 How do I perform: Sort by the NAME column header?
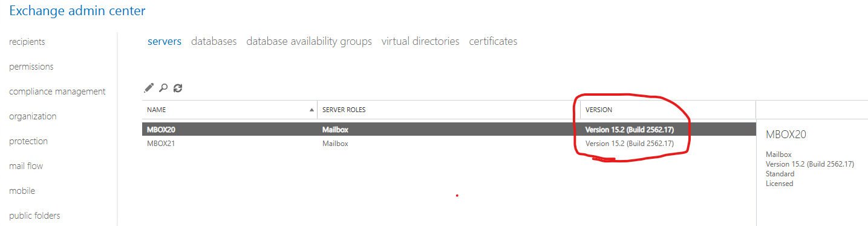point(157,110)
